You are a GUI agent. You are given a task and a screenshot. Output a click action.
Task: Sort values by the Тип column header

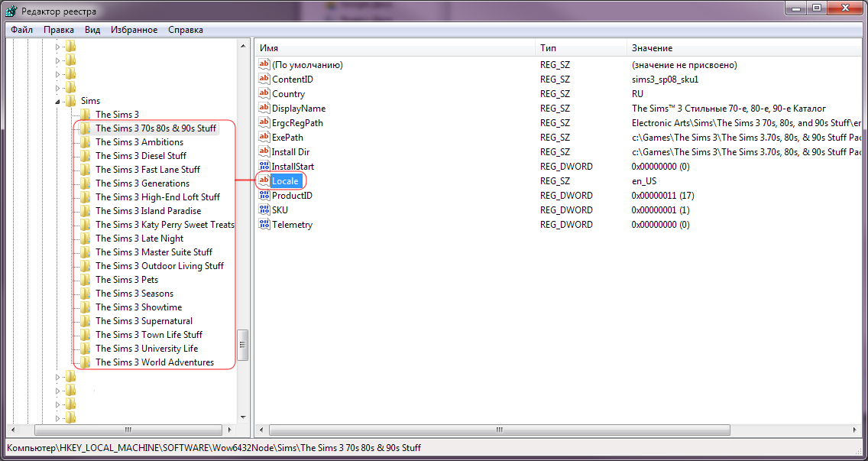[x=581, y=48]
